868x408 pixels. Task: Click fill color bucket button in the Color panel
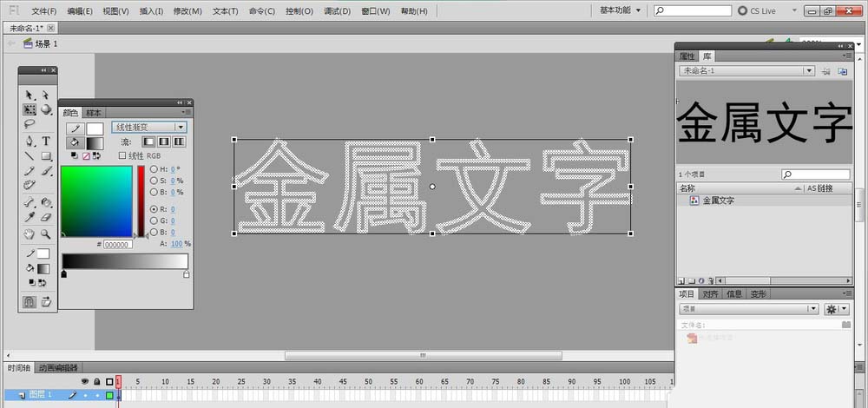click(76, 143)
